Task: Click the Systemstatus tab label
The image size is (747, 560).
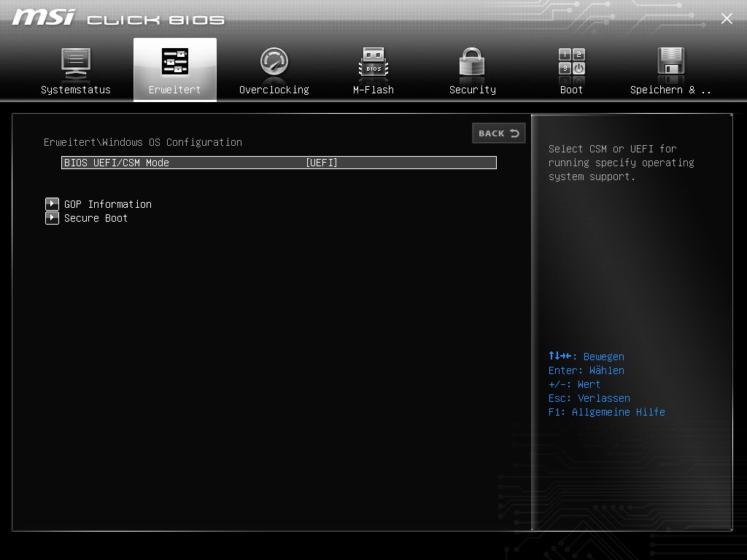Action: tap(76, 90)
